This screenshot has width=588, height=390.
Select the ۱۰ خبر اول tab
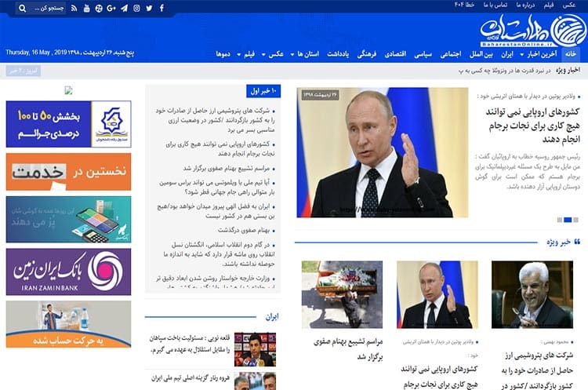(263, 91)
